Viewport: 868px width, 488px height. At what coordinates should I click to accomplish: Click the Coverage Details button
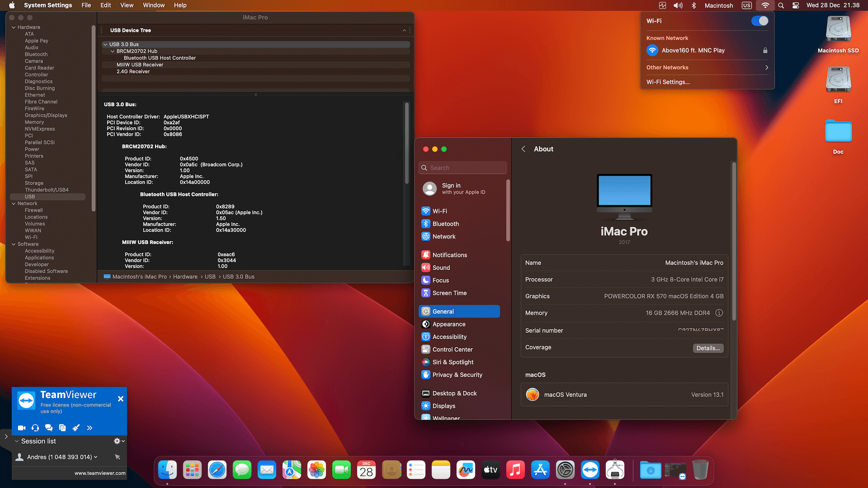point(708,348)
